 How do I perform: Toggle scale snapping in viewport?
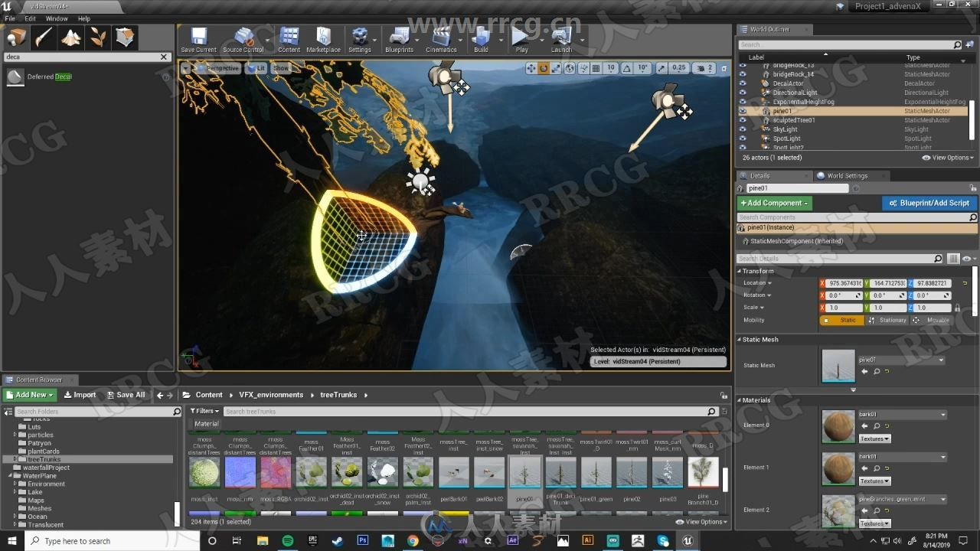pos(661,68)
